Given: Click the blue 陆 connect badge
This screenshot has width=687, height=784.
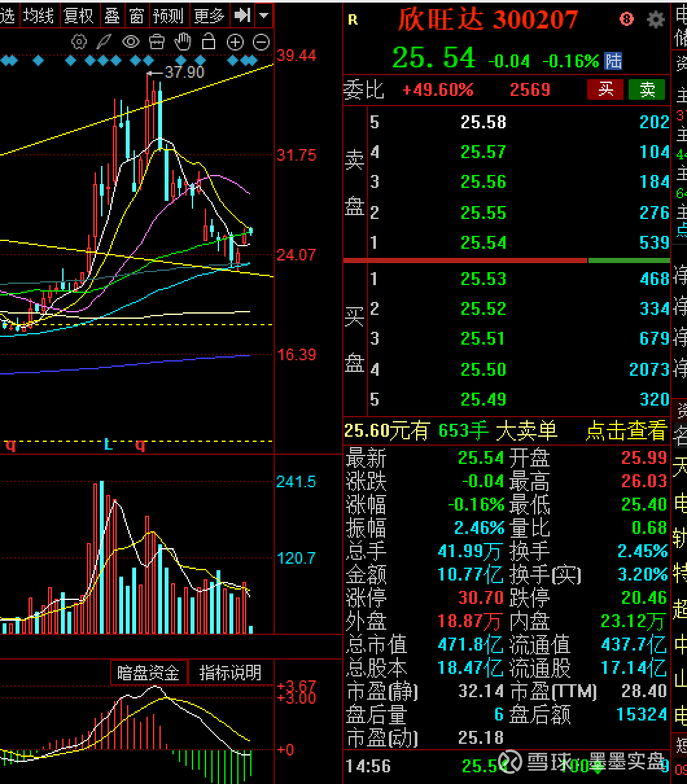Looking at the screenshot, I should 613,62.
